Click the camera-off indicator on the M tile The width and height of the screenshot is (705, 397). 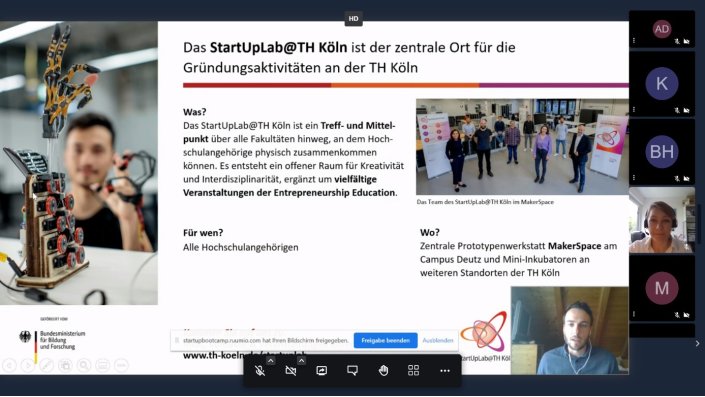[687, 314]
